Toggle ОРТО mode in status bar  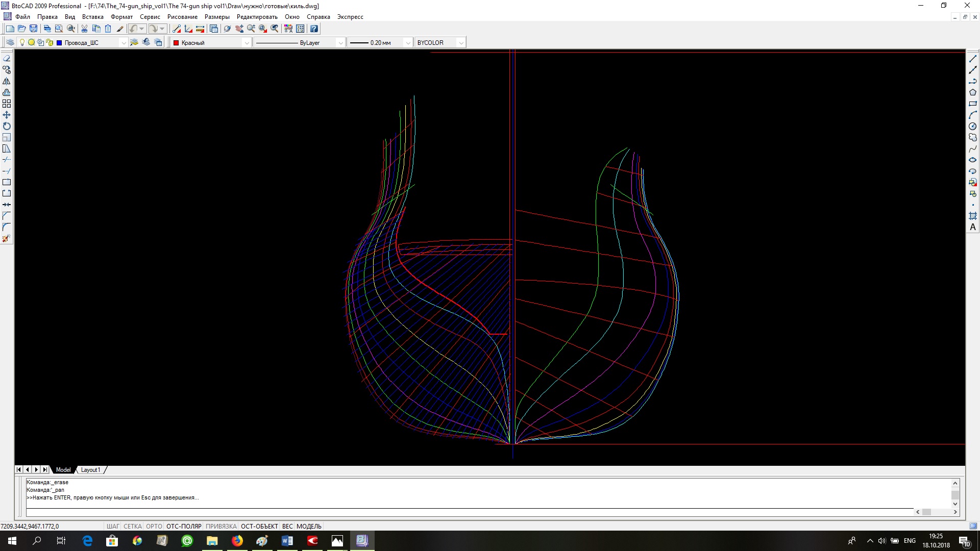point(154,526)
